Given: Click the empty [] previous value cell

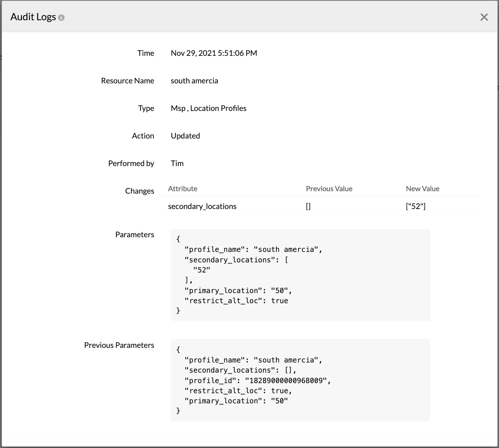Looking at the screenshot, I should [x=308, y=206].
